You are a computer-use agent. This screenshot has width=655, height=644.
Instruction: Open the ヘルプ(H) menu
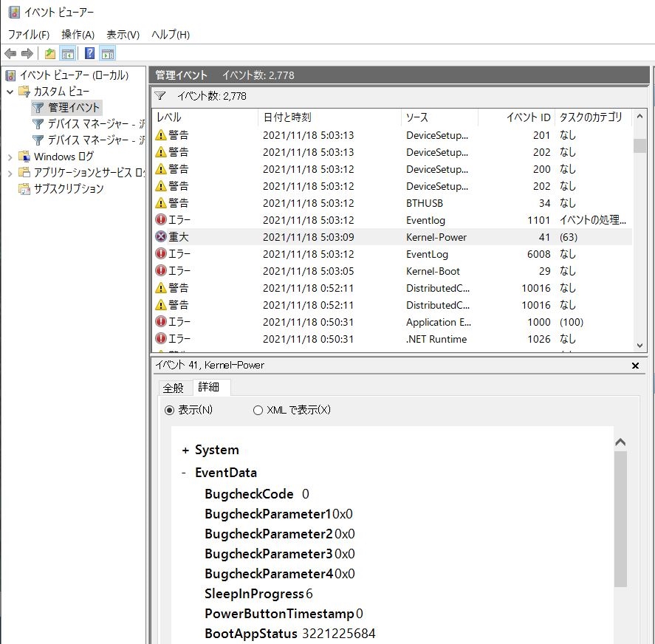pyautogui.click(x=171, y=34)
